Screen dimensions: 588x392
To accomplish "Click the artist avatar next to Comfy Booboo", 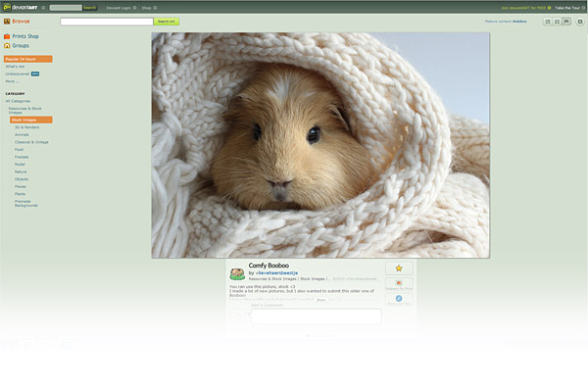I will [x=237, y=274].
